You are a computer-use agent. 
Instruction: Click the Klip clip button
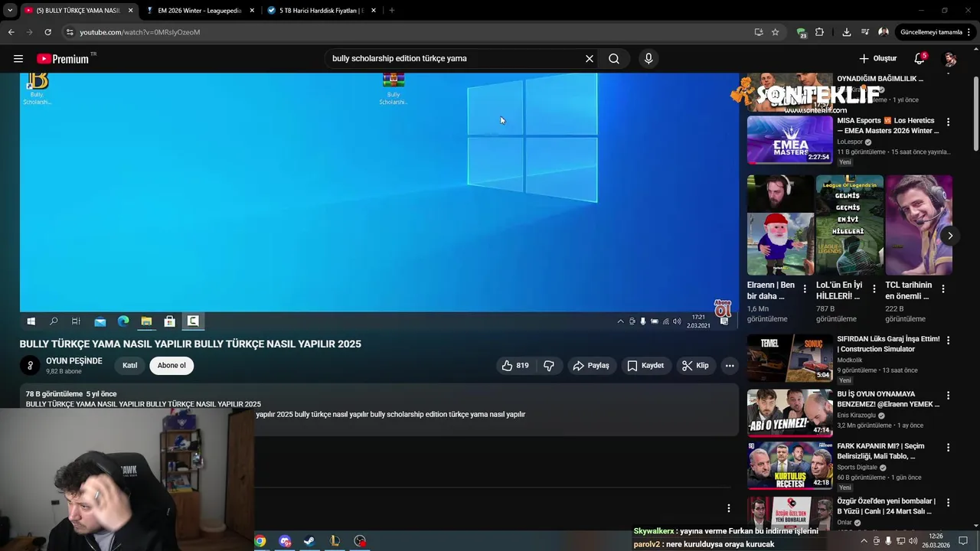pos(696,366)
